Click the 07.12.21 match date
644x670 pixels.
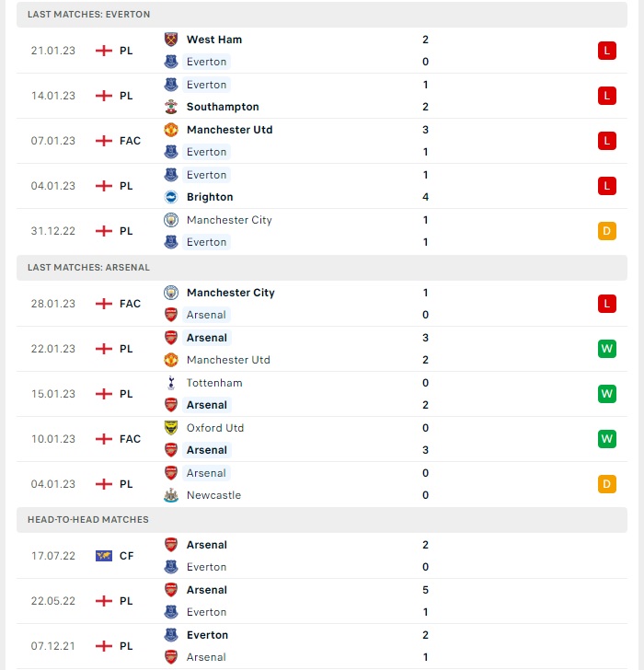tap(53, 646)
